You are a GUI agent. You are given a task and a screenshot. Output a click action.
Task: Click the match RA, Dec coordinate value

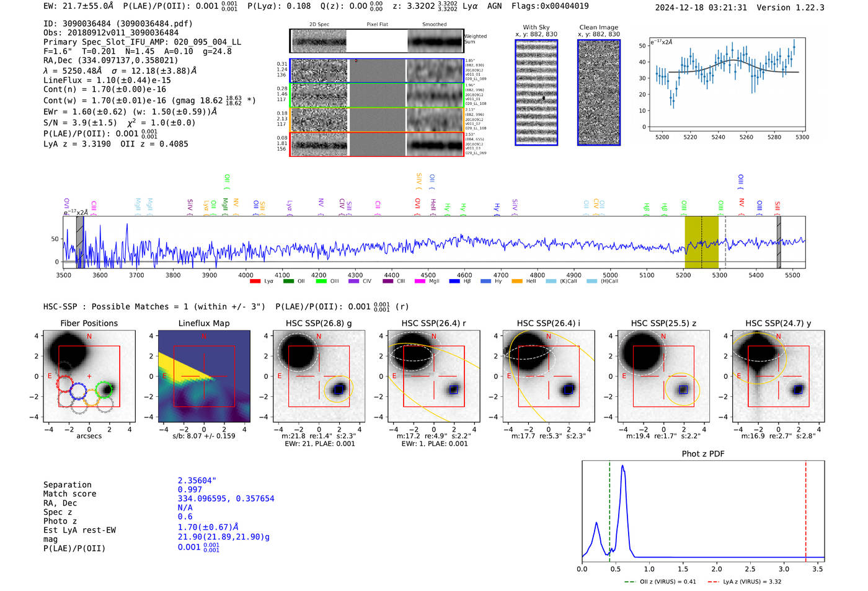(226, 499)
